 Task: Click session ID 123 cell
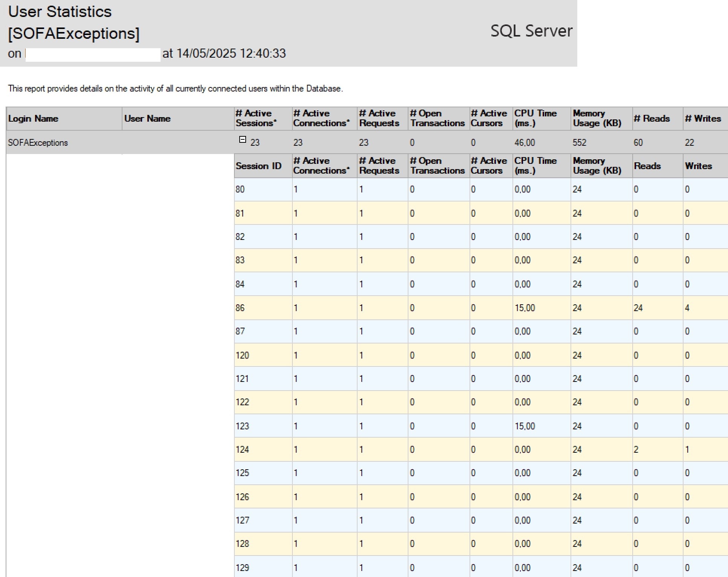(x=242, y=426)
